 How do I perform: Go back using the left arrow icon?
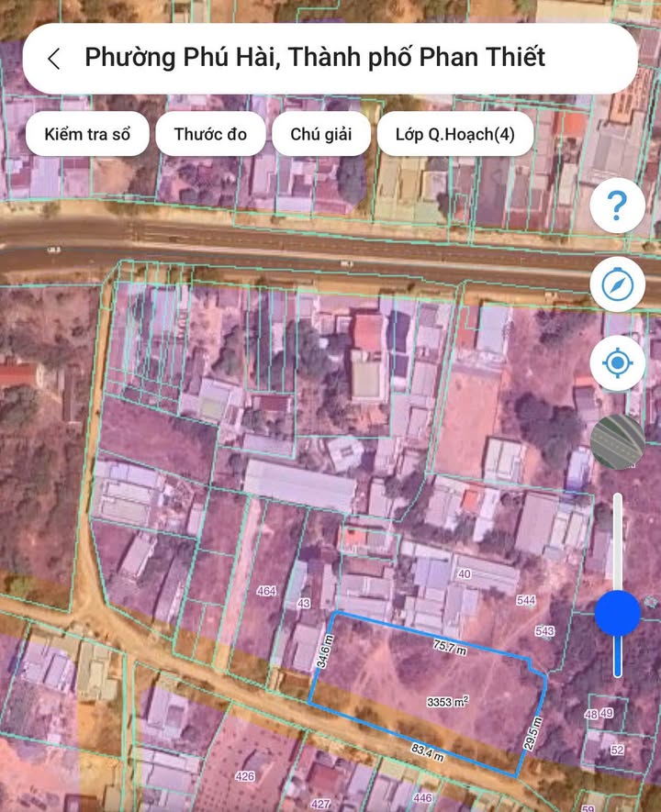click(x=54, y=58)
